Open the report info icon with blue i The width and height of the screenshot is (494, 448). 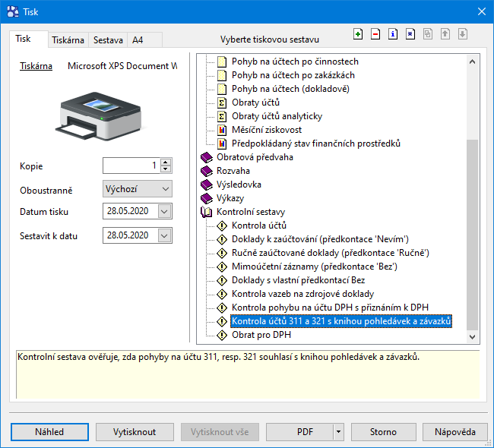point(393,34)
